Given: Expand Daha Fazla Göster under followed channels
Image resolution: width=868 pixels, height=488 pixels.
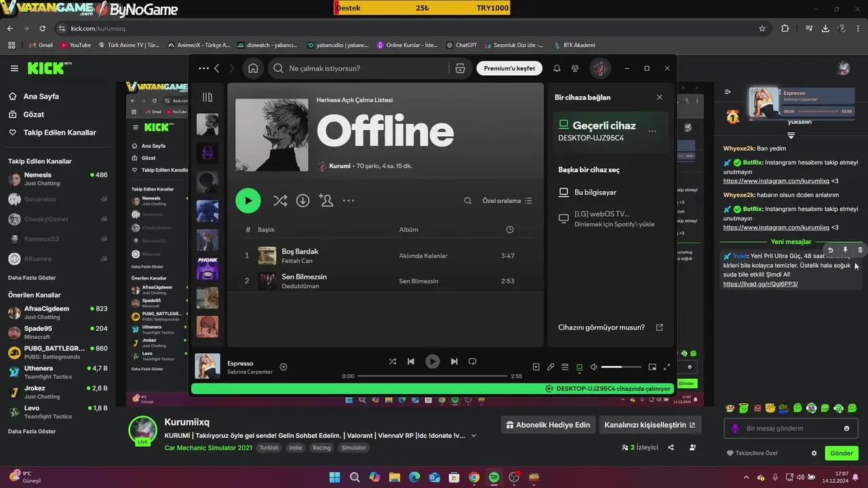Looking at the screenshot, I should point(32,278).
